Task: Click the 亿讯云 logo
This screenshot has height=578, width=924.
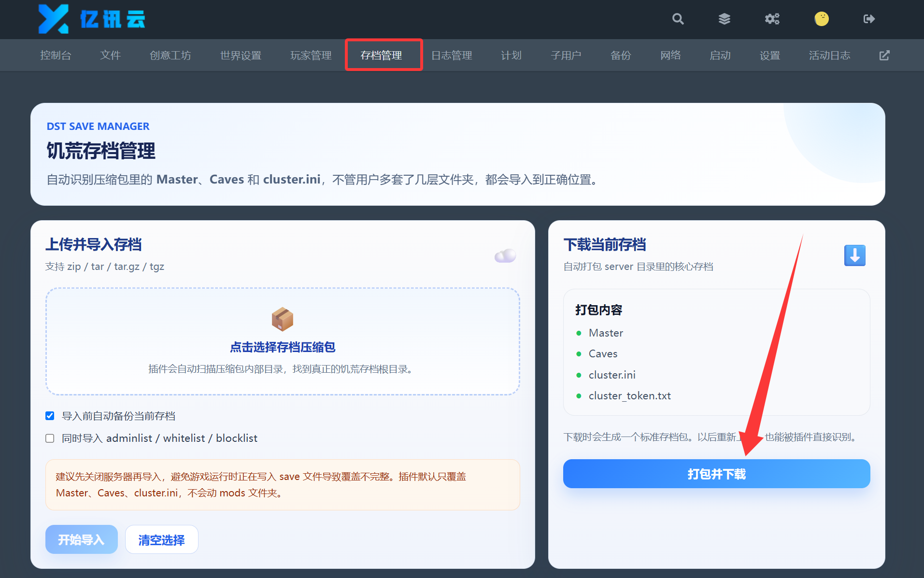Action: (x=92, y=19)
